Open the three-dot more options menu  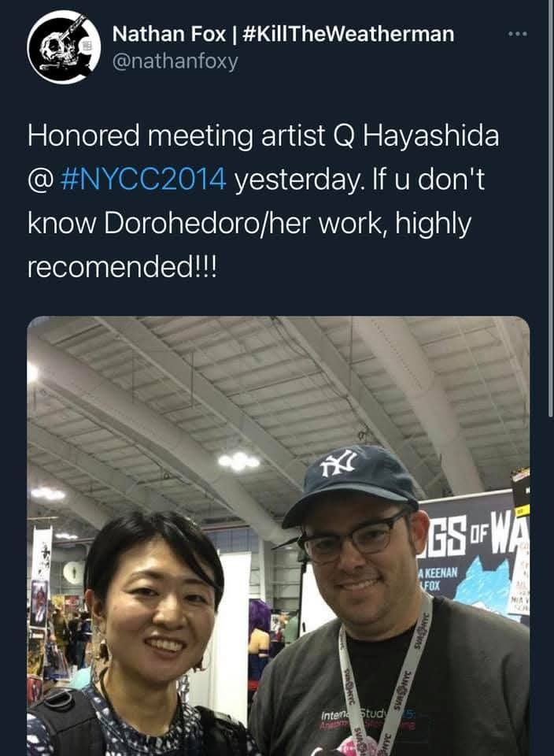click(517, 34)
